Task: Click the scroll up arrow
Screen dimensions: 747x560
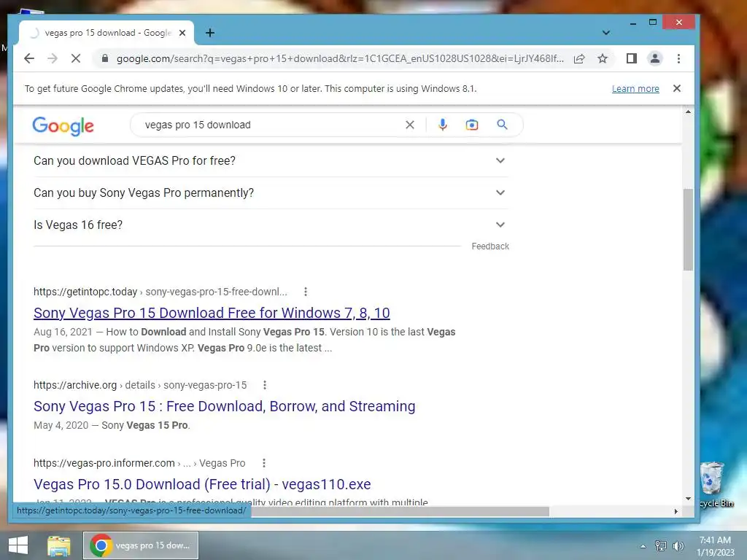Action: tap(688, 112)
